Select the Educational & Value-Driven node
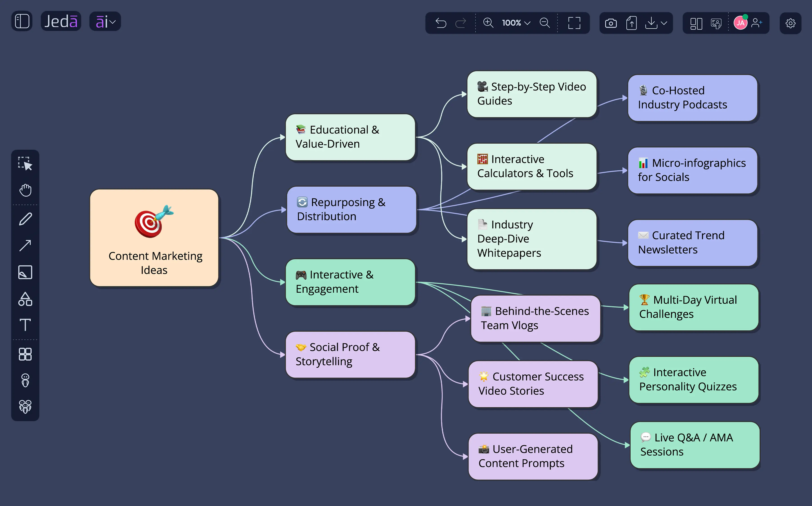 350,137
